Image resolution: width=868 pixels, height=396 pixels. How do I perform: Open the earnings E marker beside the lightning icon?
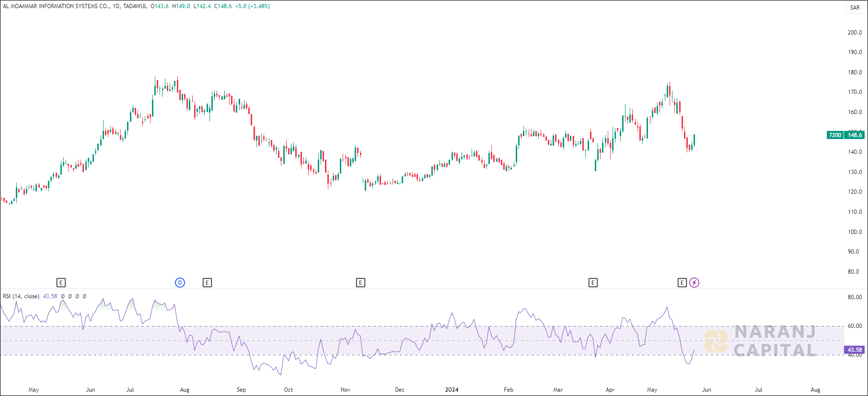tap(682, 283)
